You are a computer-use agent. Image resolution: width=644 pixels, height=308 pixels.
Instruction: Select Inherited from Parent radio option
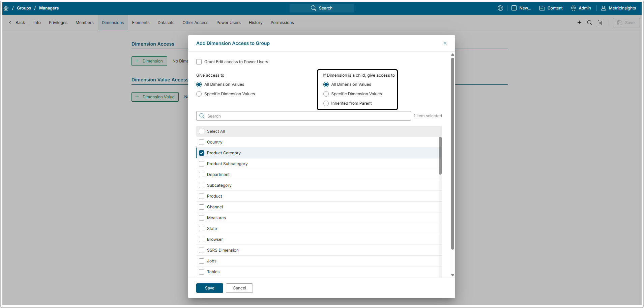[x=326, y=103]
